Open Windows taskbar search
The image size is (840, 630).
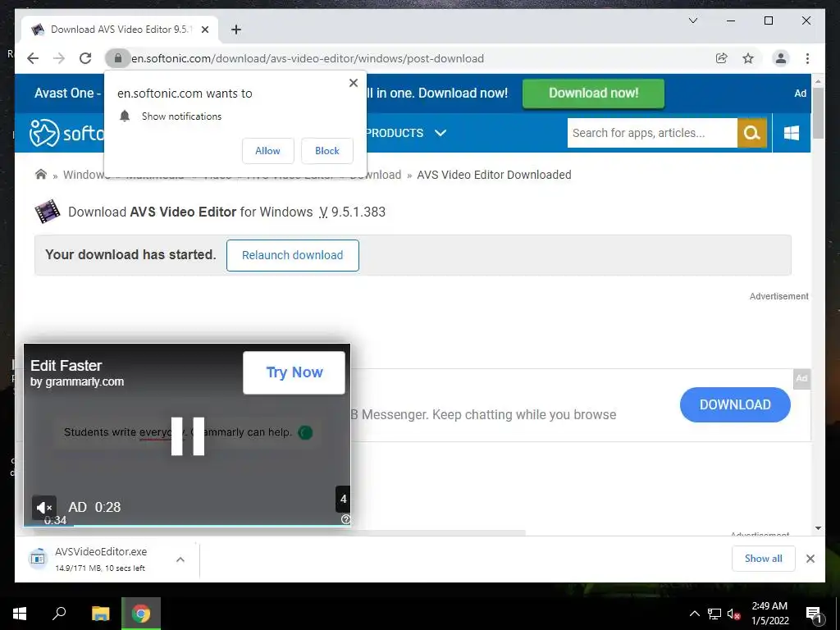59,614
